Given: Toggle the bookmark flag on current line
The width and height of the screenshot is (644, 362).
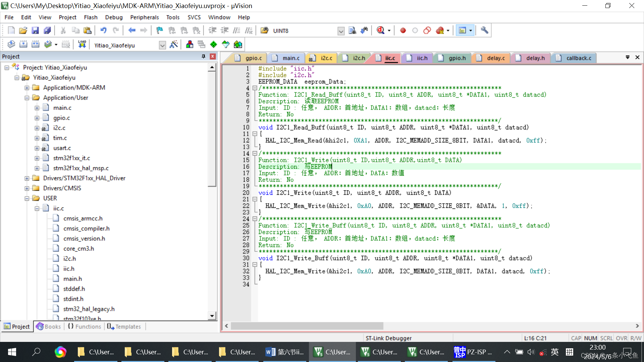Looking at the screenshot, I should pos(160,31).
